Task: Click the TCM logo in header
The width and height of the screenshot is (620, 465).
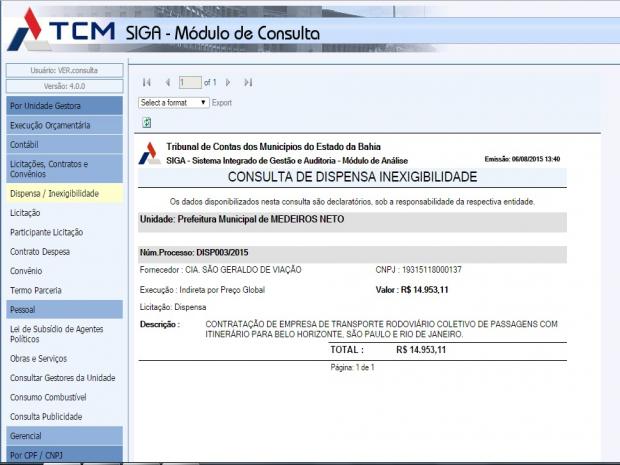Action: click(x=60, y=30)
